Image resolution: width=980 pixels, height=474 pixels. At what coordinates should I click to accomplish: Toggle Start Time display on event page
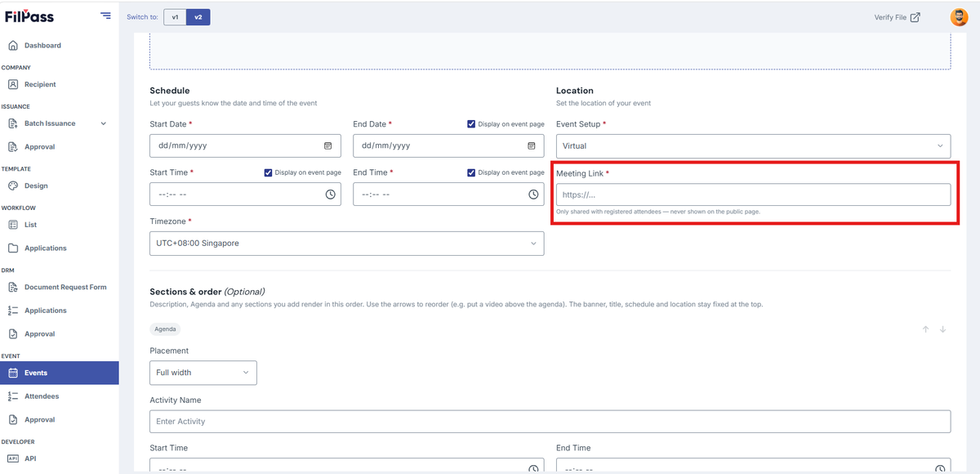(268, 172)
